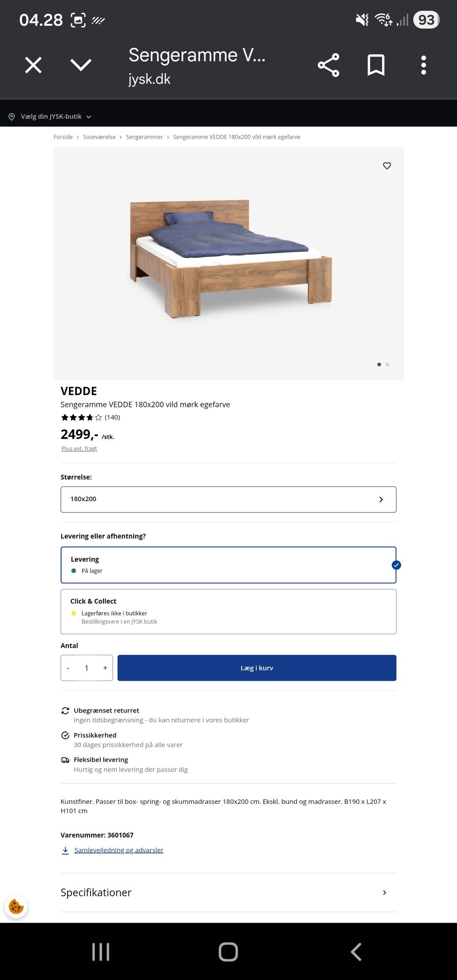This screenshot has width=457, height=980.
Task: Click the store location pin icon
Action: [x=12, y=116]
